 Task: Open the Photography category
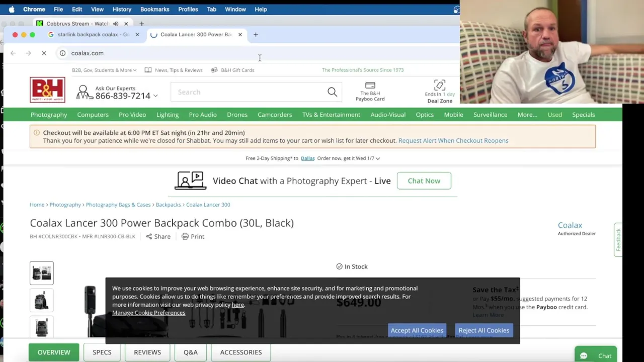pyautogui.click(x=49, y=115)
